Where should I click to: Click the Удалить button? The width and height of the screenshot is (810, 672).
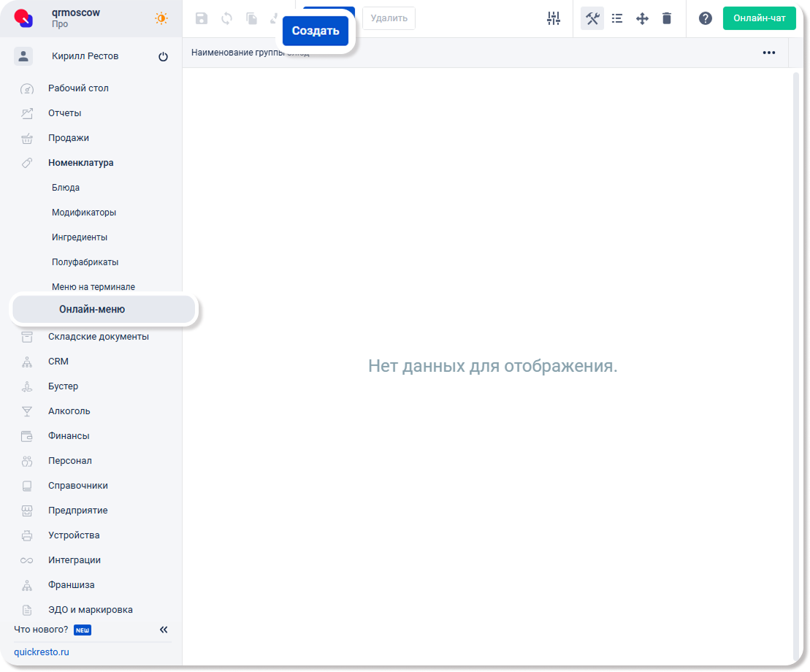coord(389,18)
